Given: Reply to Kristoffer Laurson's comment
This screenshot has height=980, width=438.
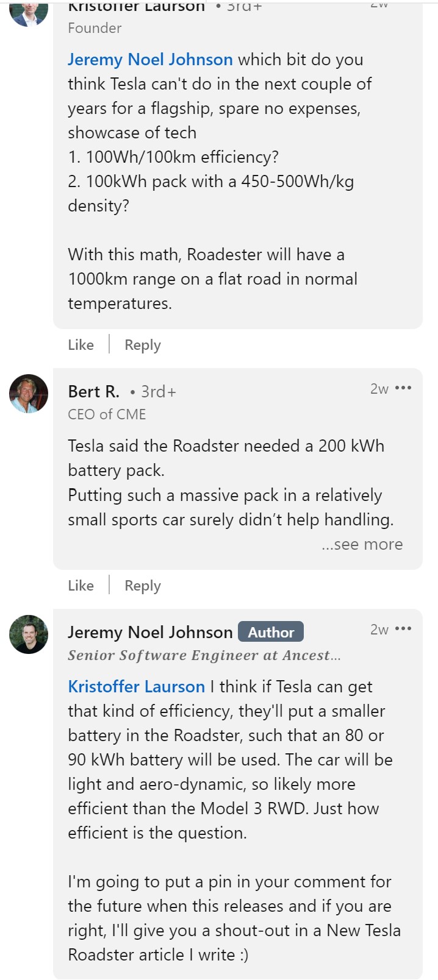Looking at the screenshot, I should click(142, 345).
